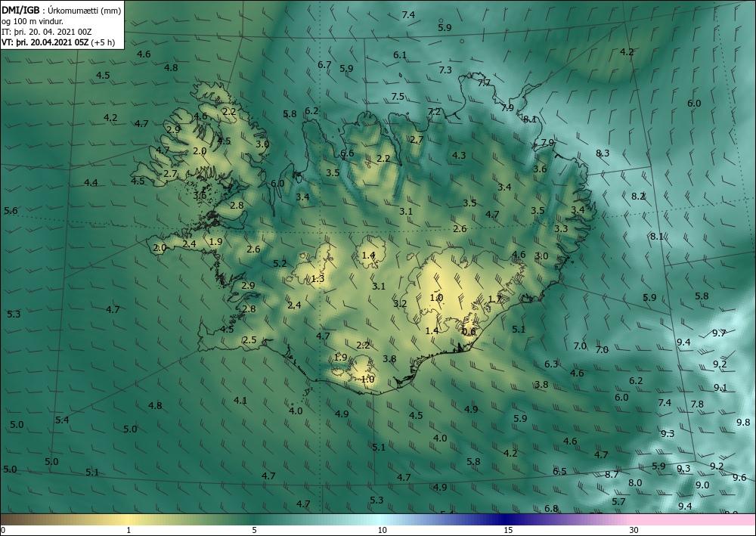
Task: Click the map value 9.1
Action: [720, 388]
